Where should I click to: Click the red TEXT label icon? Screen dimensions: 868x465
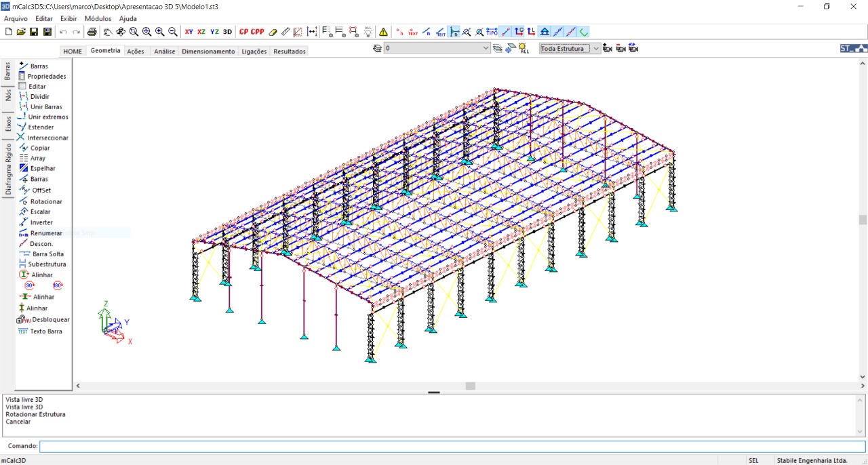tap(413, 32)
